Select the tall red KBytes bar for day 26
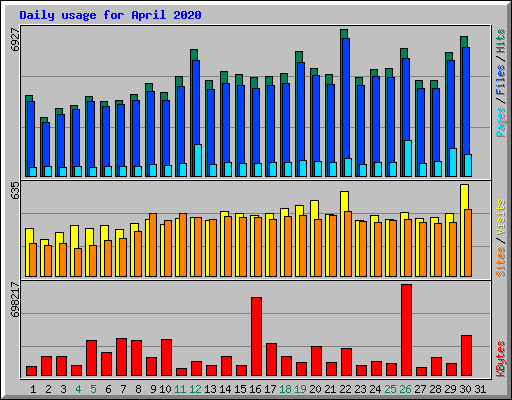 click(406, 330)
